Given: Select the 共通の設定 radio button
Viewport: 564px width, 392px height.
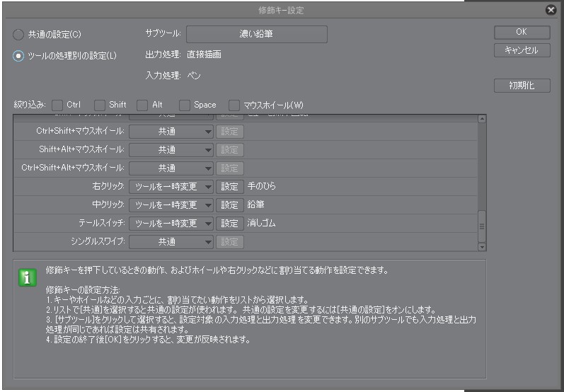Looking at the screenshot, I should (x=18, y=34).
